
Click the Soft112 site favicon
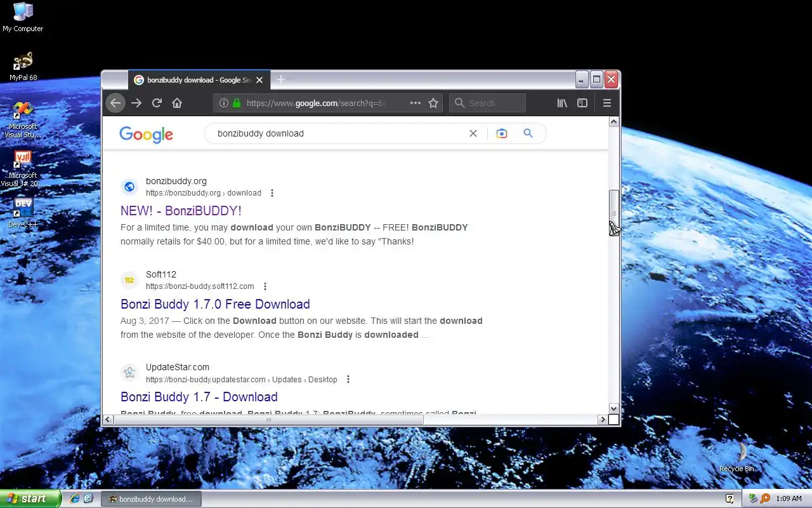point(129,280)
